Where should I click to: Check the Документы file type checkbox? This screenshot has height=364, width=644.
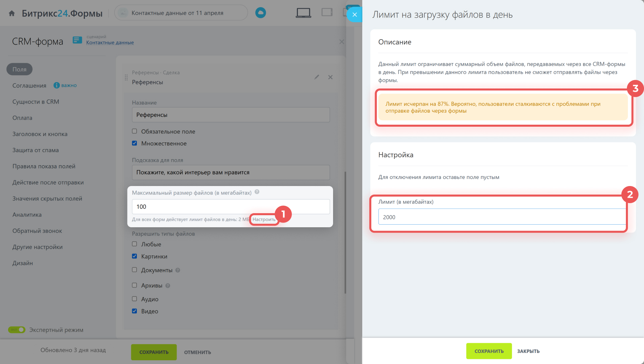pyautogui.click(x=135, y=270)
